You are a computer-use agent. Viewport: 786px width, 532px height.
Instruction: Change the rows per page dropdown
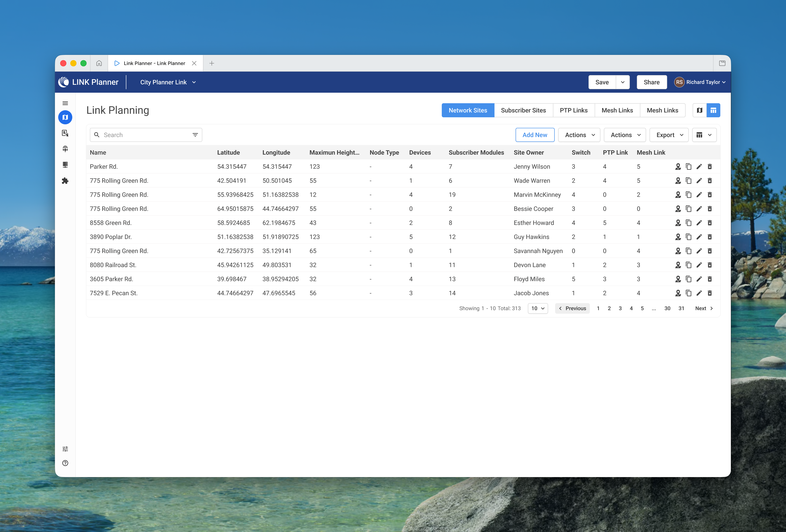(538, 308)
